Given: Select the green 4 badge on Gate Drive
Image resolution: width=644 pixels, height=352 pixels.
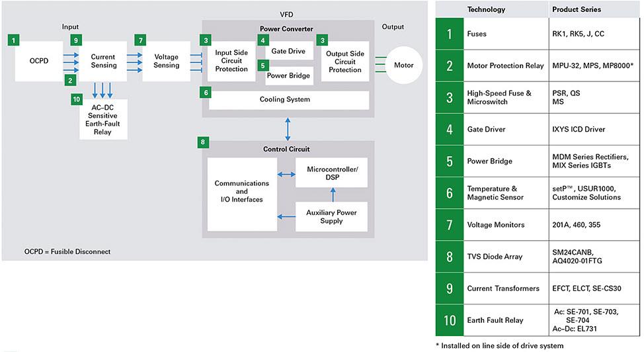Looking at the screenshot, I should click(x=262, y=40).
